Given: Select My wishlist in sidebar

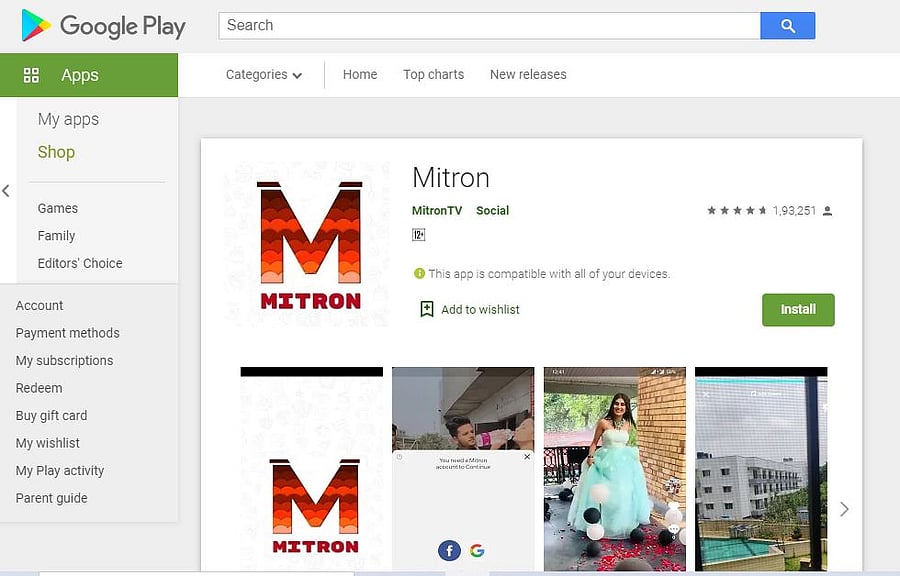Looking at the screenshot, I should point(48,443).
